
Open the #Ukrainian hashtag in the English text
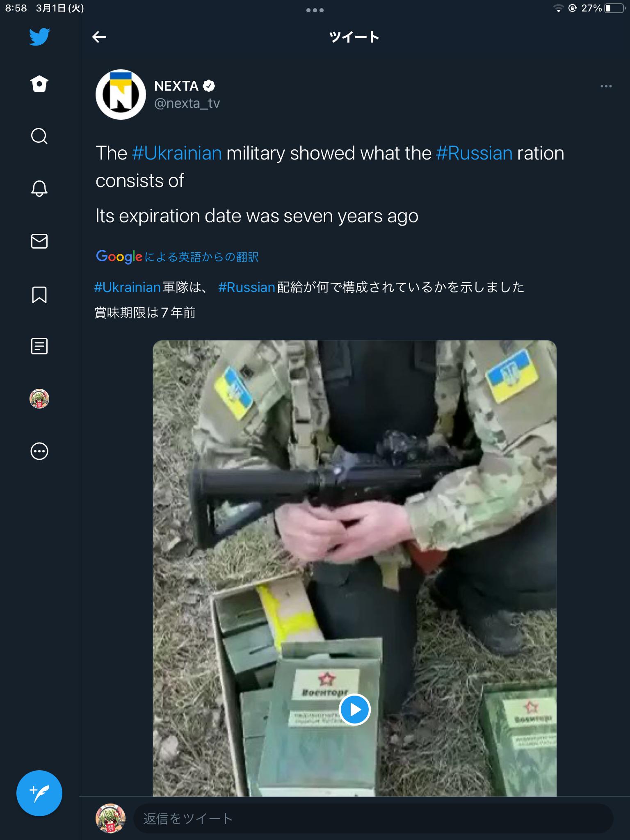[177, 153]
